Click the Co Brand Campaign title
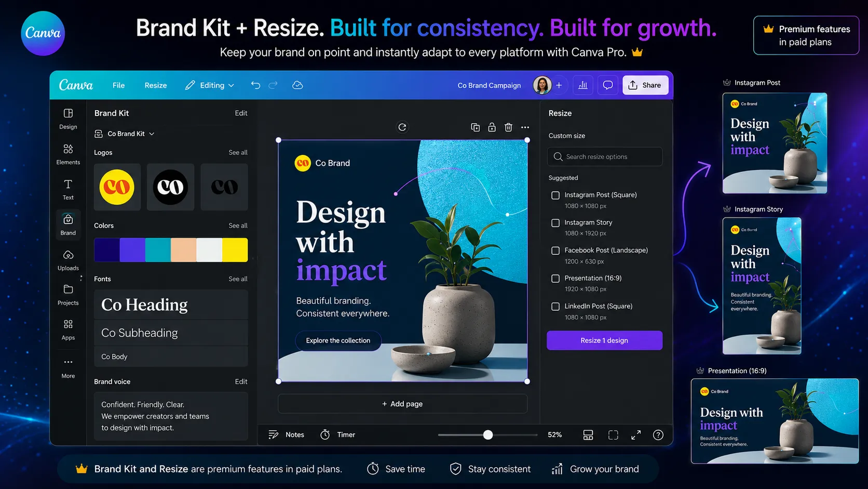This screenshot has height=489, width=868. point(489,85)
